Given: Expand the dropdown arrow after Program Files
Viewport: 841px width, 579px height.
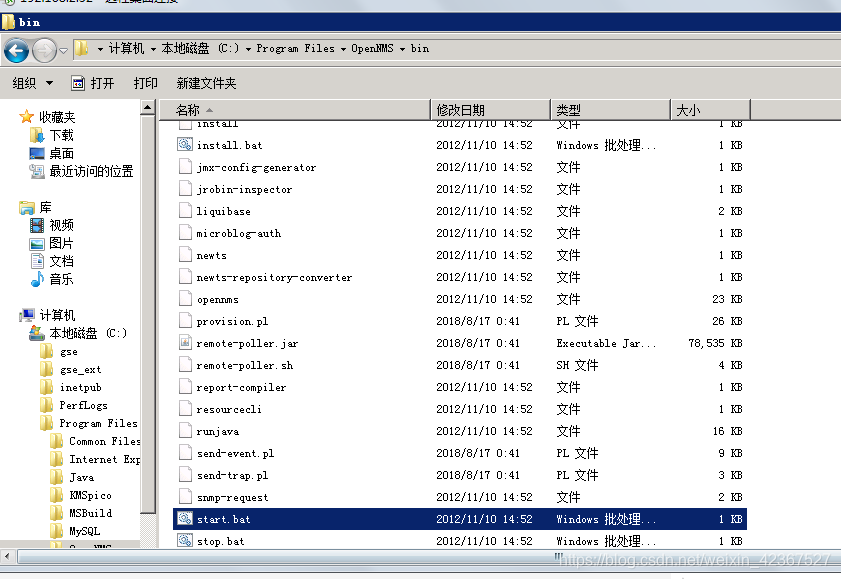Looking at the screenshot, I should click(343, 49).
